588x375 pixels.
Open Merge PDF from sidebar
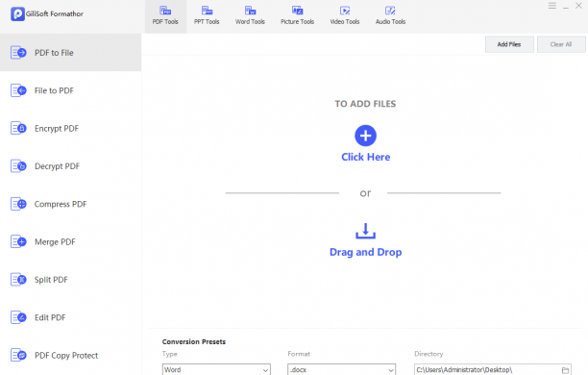pyautogui.click(x=70, y=241)
